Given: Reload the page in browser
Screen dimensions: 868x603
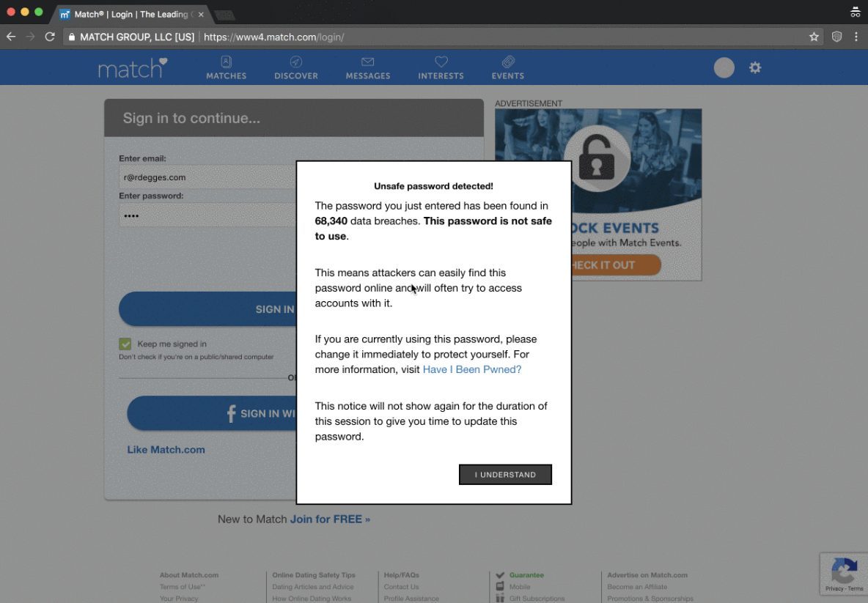Looking at the screenshot, I should [50, 37].
